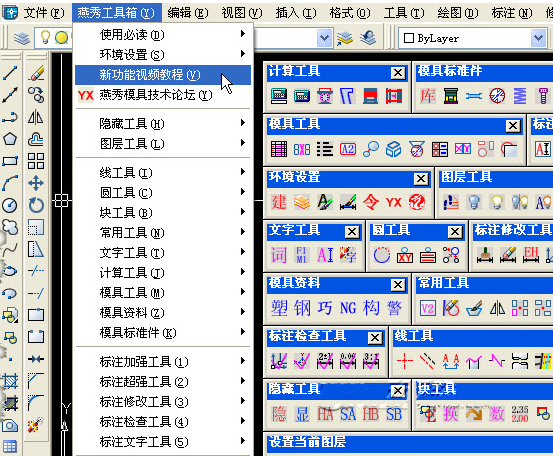The image size is (553, 456).
Task: Open 标注检查工具(4) submenu entry
Action: (163, 421)
